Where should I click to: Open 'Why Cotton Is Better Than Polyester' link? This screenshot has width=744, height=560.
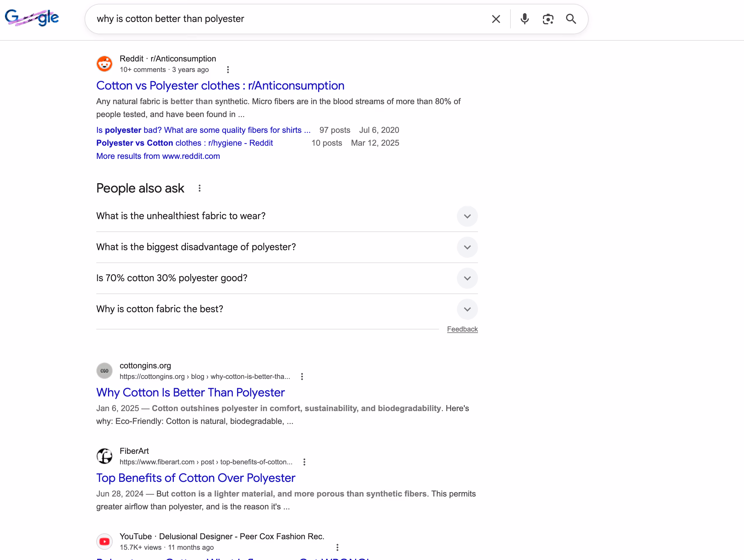(x=190, y=393)
